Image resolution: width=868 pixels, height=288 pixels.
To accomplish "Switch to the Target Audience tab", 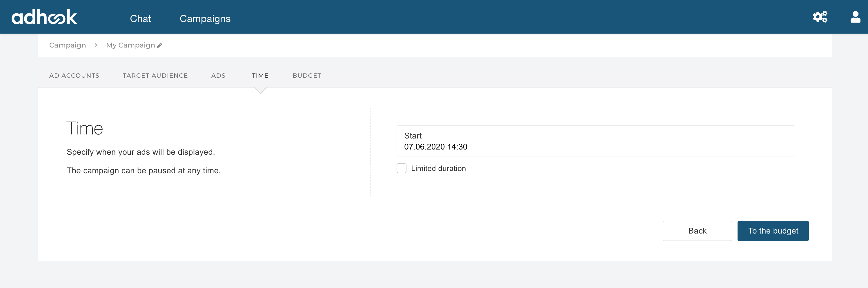I will (155, 75).
